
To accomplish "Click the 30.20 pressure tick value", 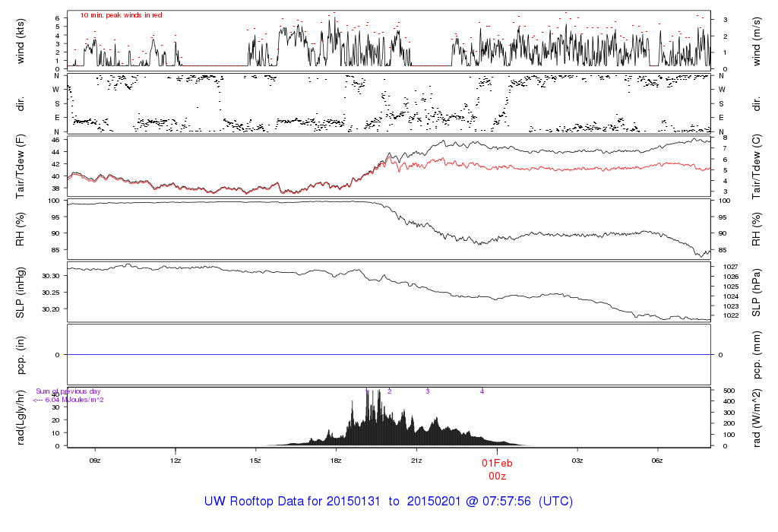I will click(51, 309).
